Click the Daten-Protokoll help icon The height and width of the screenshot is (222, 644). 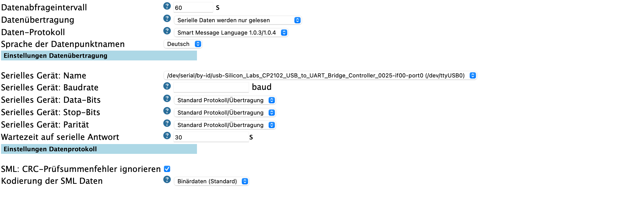click(167, 31)
